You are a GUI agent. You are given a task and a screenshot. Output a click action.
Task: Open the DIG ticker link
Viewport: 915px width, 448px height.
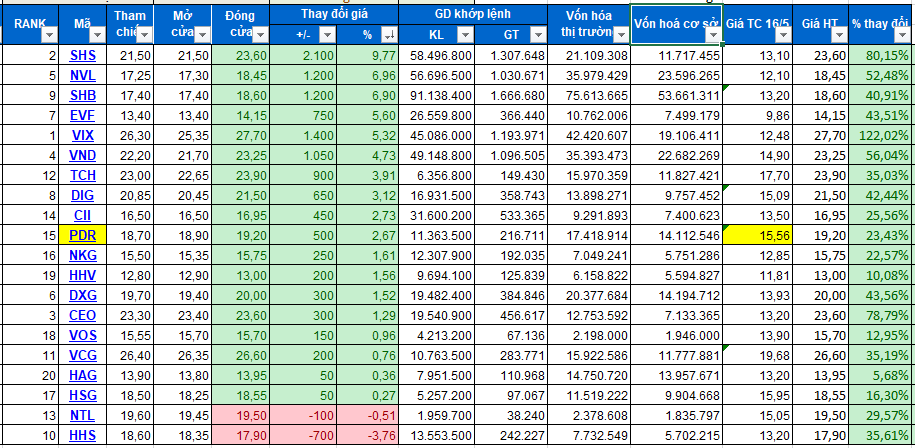click(82, 195)
